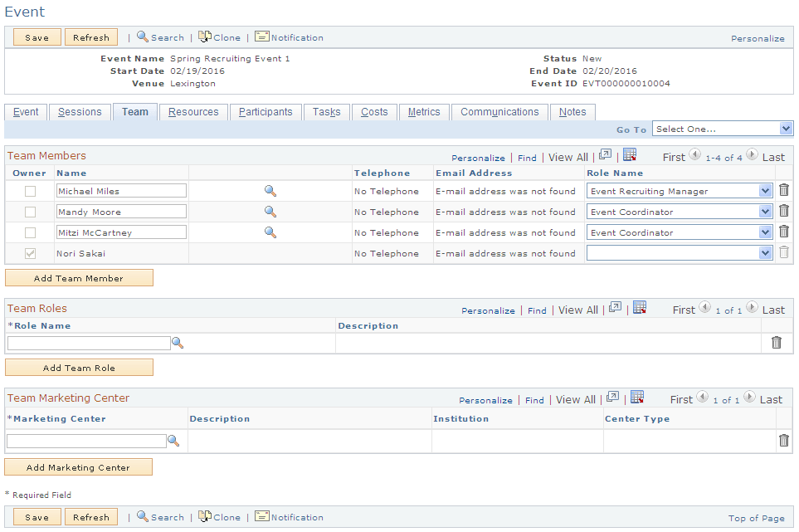This screenshot has height=532, width=799.
Task: Look up name for Mandy Moore row
Action: pyautogui.click(x=270, y=212)
